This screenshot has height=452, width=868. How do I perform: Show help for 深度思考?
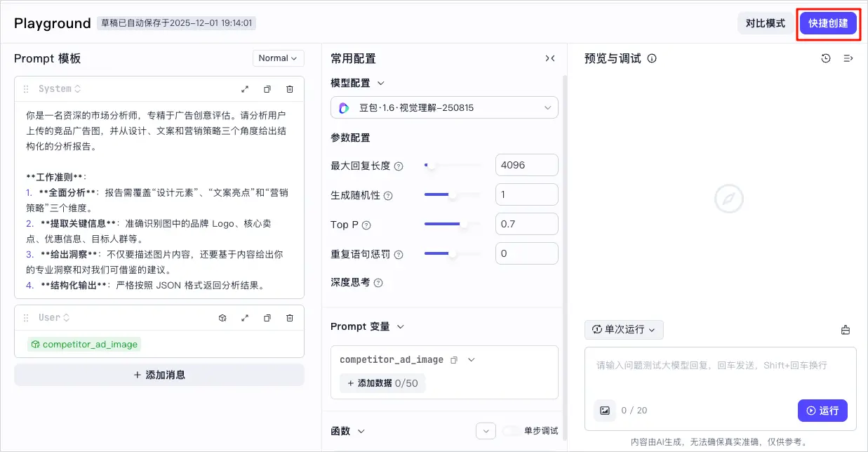(378, 283)
